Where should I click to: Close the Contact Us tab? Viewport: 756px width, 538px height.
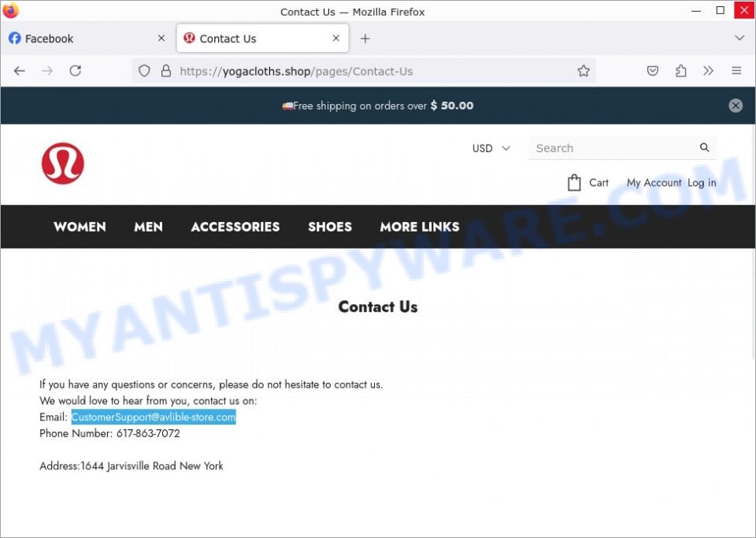pos(336,38)
